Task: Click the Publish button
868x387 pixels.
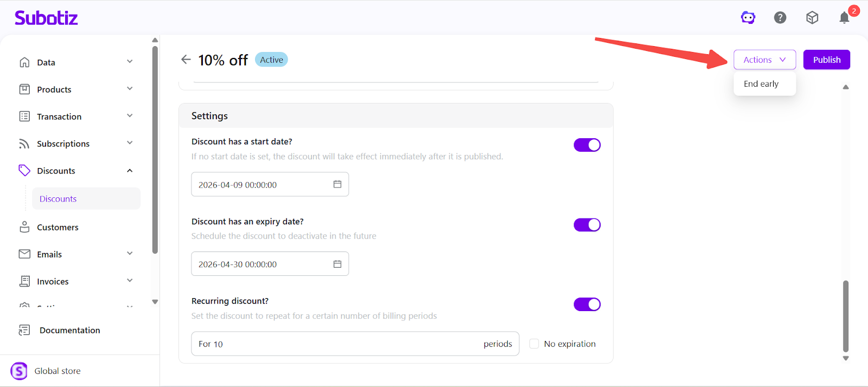Action: pos(826,60)
